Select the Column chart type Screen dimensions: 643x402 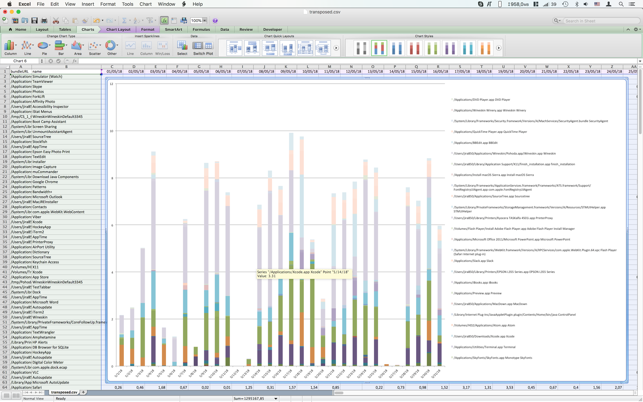point(10,47)
